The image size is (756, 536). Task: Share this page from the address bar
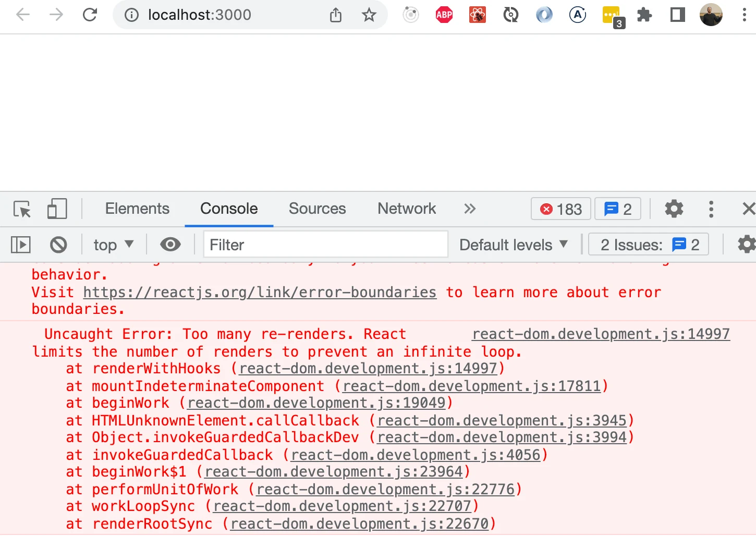pos(336,15)
